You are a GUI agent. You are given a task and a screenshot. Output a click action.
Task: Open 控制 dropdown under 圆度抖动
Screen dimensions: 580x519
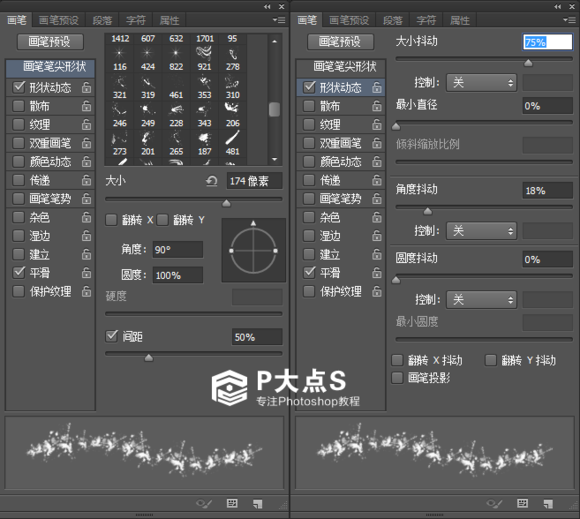pyautogui.click(x=481, y=299)
